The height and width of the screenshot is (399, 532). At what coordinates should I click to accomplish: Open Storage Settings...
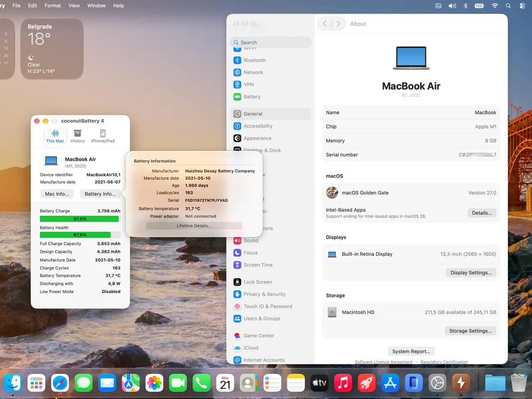click(x=470, y=331)
